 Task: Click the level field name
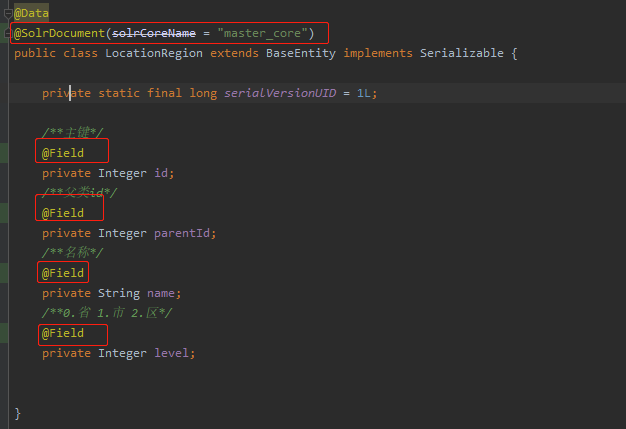174,353
